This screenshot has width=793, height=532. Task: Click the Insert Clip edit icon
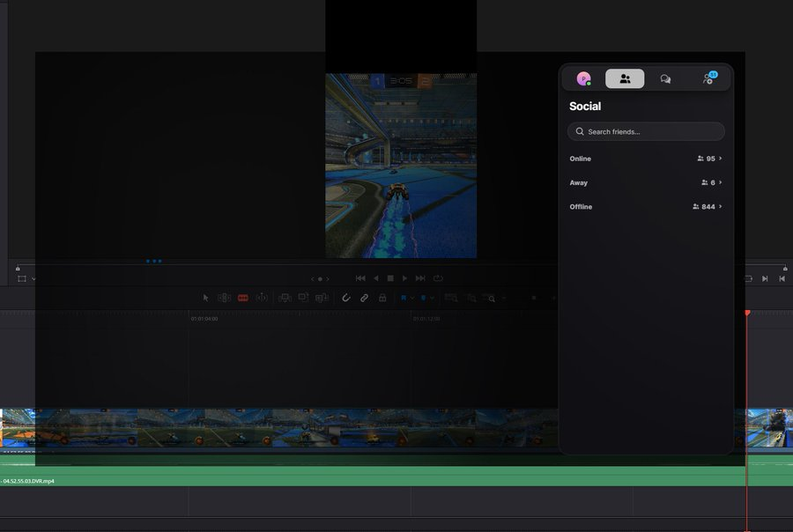click(285, 298)
